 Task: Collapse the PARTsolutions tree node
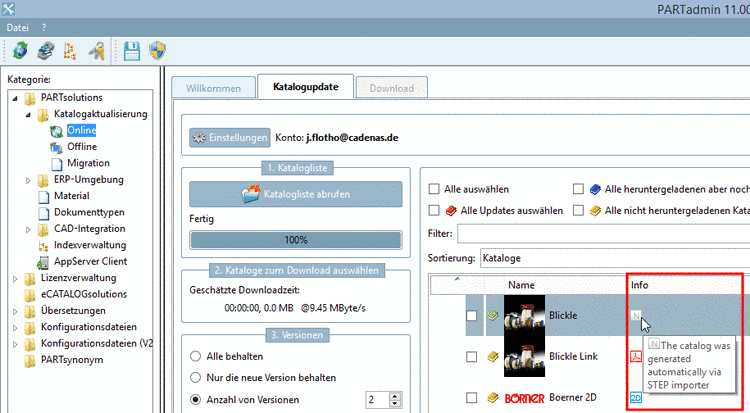coord(15,98)
